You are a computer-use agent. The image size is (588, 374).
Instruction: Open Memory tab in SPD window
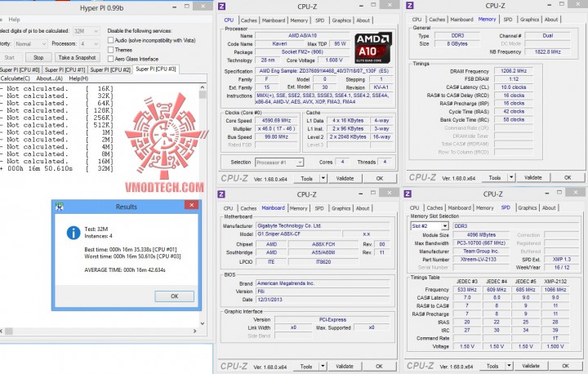pos(485,207)
